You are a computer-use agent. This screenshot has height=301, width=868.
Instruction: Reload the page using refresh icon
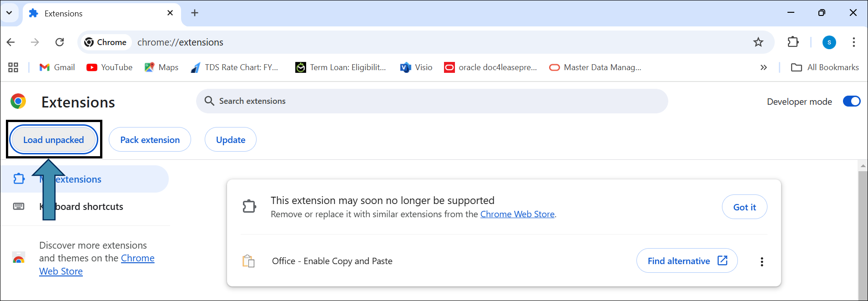pyautogui.click(x=60, y=42)
